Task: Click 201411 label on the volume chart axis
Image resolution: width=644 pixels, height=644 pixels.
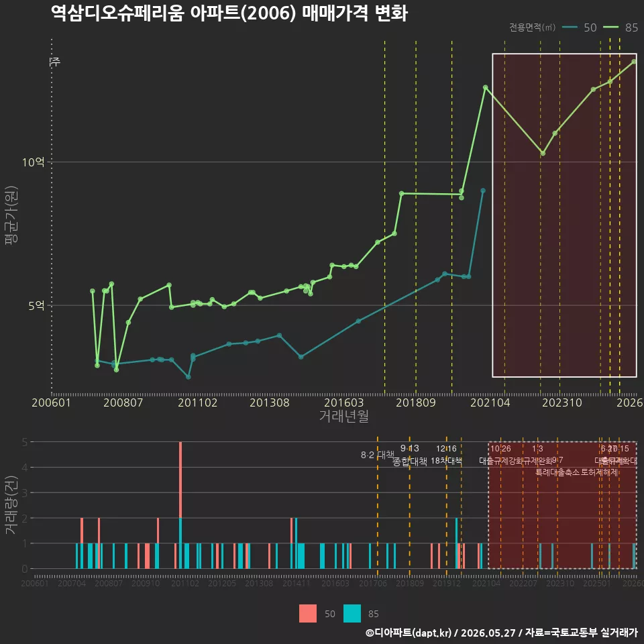Action: 296,583
